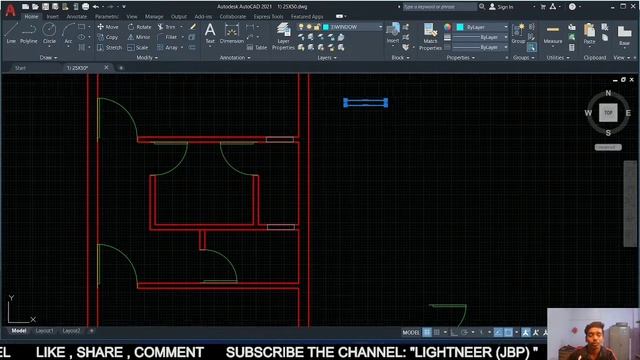Open the Manage ribbon tab
The height and width of the screenshot is (360, 640).
pos(154,17)
